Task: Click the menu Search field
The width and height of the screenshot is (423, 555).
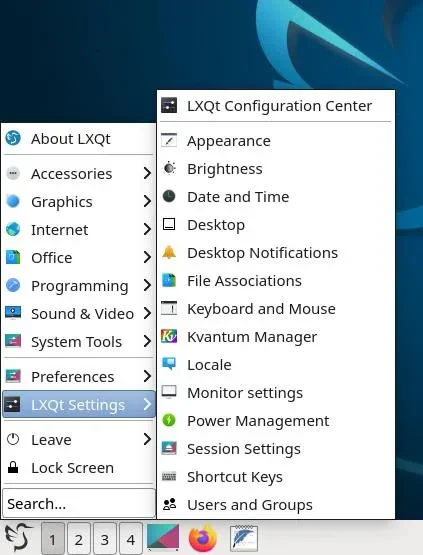Action: tap(79, 503)
